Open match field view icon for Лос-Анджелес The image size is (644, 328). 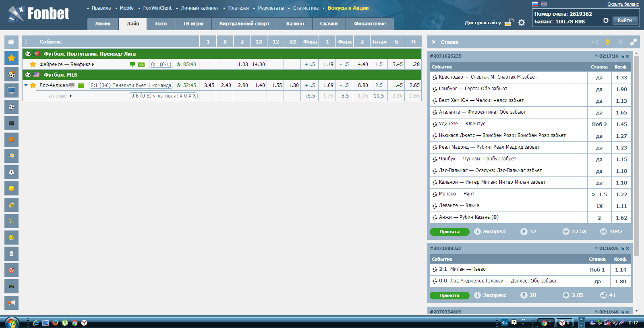pyautogui.click(x=81, y=85)
